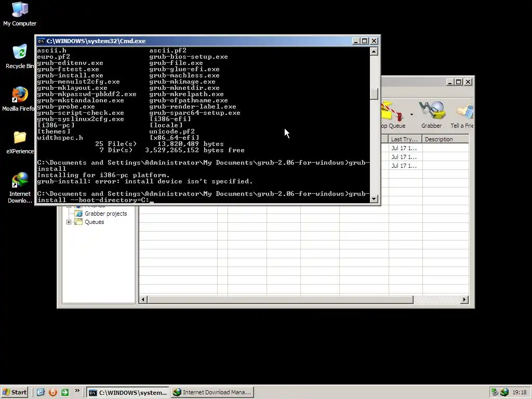The image size is (532, 399).
Task: Minimize the Internet Download Manager window
Action: tap(450, 82)
